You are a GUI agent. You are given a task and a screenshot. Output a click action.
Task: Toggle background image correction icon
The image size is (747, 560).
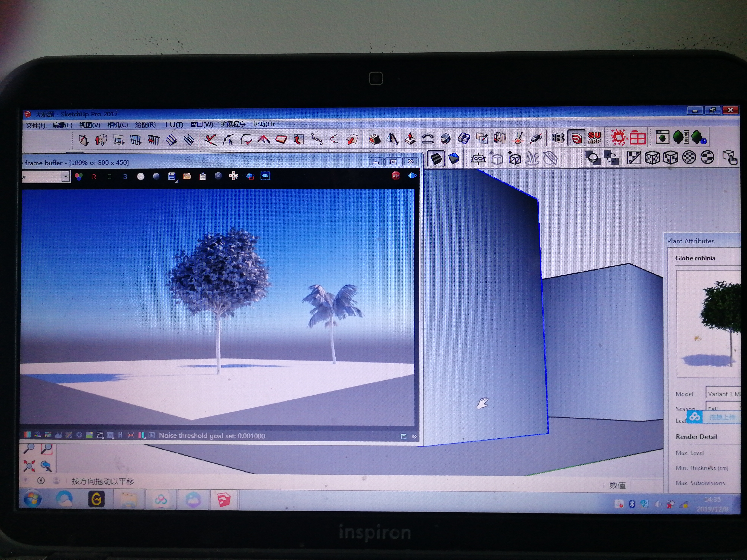(89, 435)
